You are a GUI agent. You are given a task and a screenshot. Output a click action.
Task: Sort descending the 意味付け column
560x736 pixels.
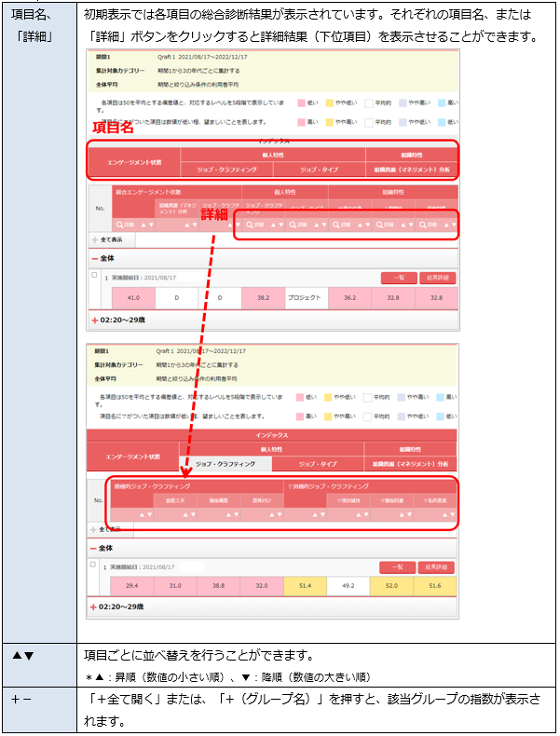(280, 515)
